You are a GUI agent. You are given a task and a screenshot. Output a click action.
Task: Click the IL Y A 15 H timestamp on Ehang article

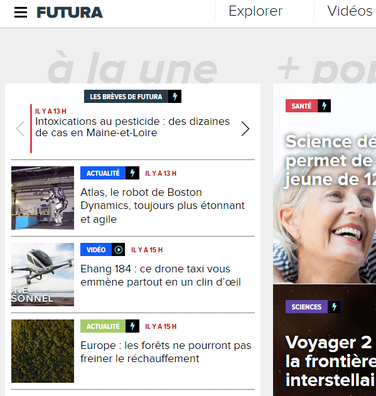pyautogui.click(x=147, y=250)
